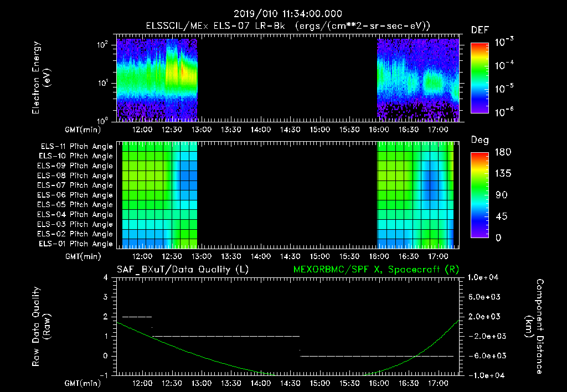Click the Component Distance (km) axis label
Screen dimensions: 567x392
point(534,327)
